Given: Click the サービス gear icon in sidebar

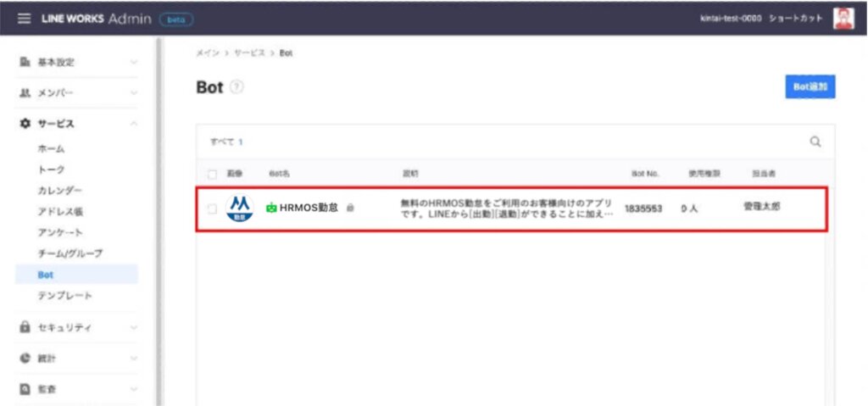Looking at the screenshot, I should tap(25, 124).
